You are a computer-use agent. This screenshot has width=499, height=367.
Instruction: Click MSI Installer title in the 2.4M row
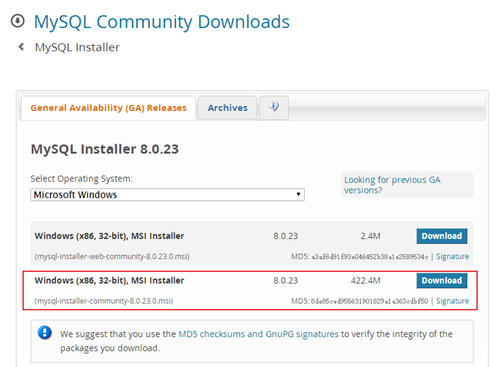coord(109,236)
